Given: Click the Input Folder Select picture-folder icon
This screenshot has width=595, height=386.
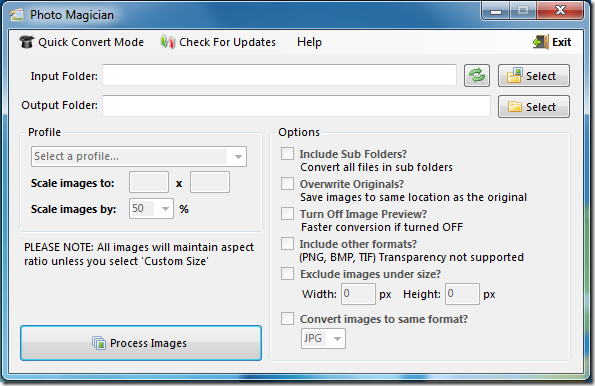Looking at the screenshot, I should [x=515, y=75].
